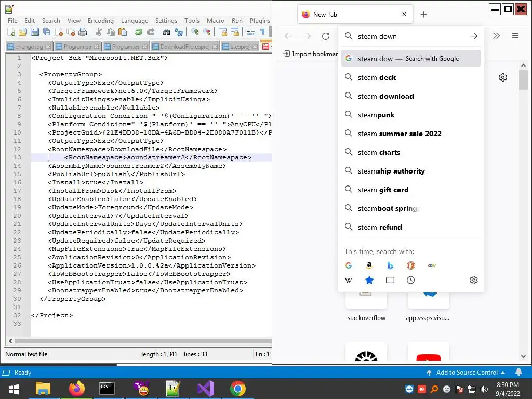Select 'steam charts' search suggestion
Image resolution: width=532 pixels, height=399 pixels.
point(411,152)
